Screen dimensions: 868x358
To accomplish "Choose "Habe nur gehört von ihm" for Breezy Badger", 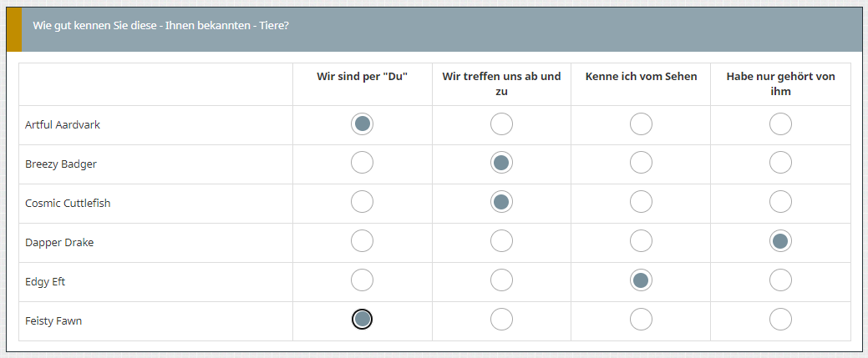I will click(x=780, y=164).
